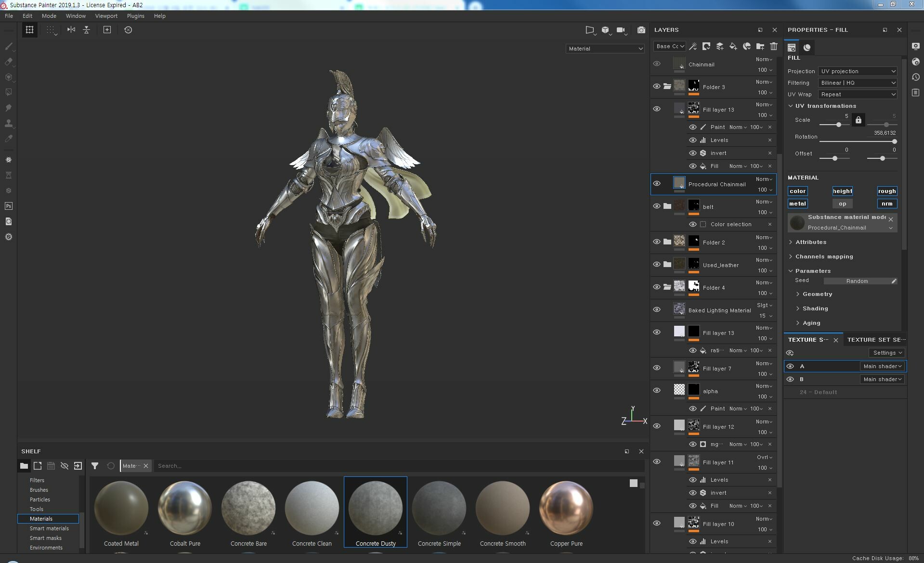Click the camera screenshot icon
The height and width of the screenshot is (563, 924).
[641, 30]
